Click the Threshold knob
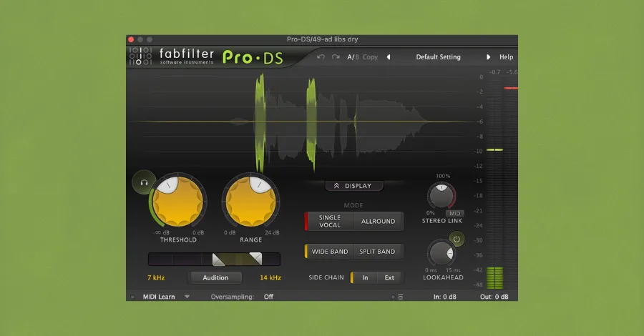644x336 pixels. (x=177, y=202)
